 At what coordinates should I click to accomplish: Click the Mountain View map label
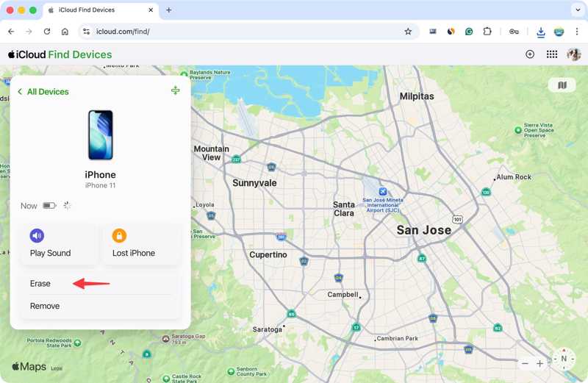212,153
